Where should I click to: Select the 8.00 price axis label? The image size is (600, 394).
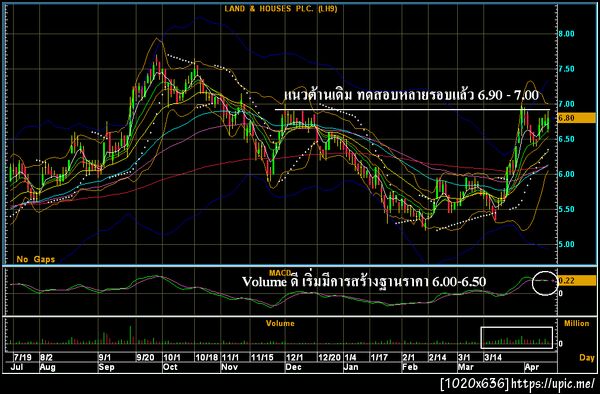[x=566, y=34]
